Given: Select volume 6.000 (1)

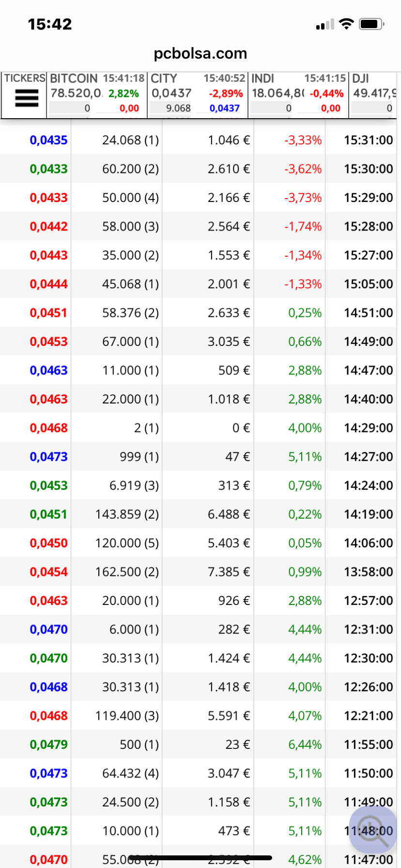Looking at the screenshot, I should click(x=134, y=629).
